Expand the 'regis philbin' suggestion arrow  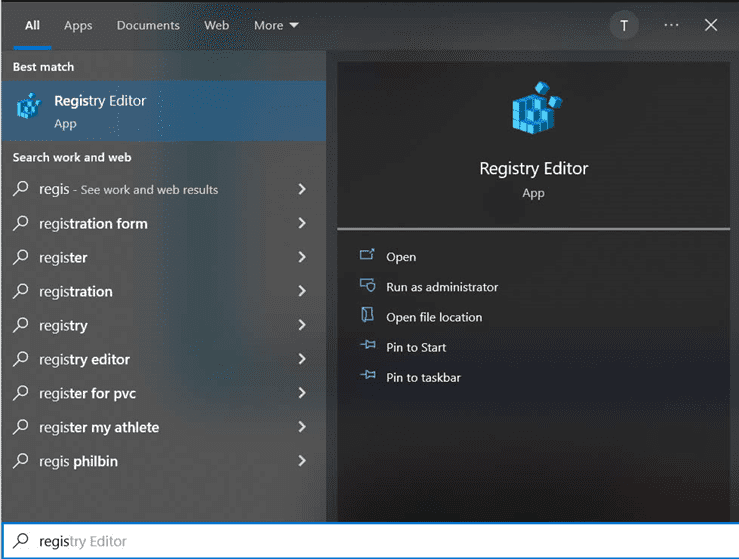coord(302,460)
